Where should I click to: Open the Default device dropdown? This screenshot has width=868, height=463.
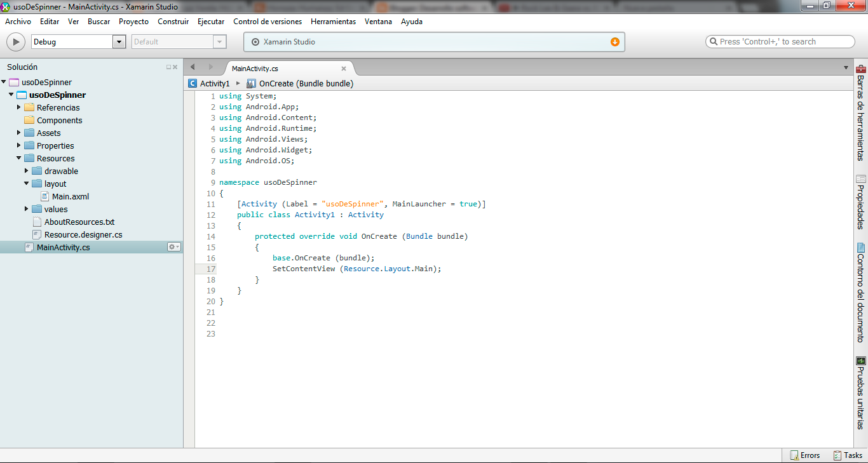pos(220,42)
